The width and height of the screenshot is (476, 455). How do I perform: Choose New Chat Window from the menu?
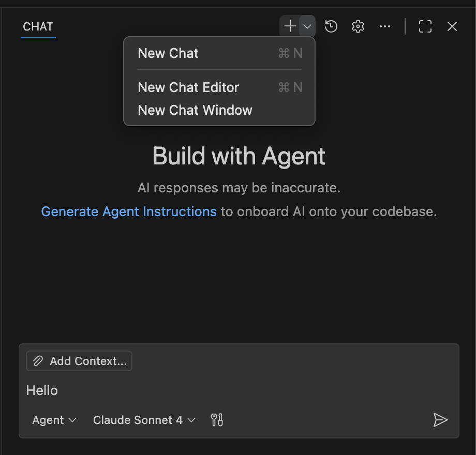pos(195,110)
